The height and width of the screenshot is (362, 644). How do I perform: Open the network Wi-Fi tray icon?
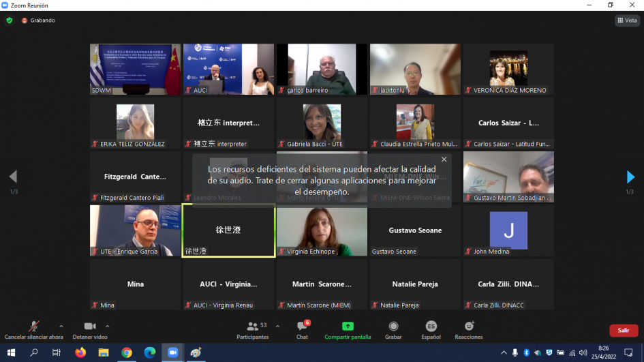(572, 352)
